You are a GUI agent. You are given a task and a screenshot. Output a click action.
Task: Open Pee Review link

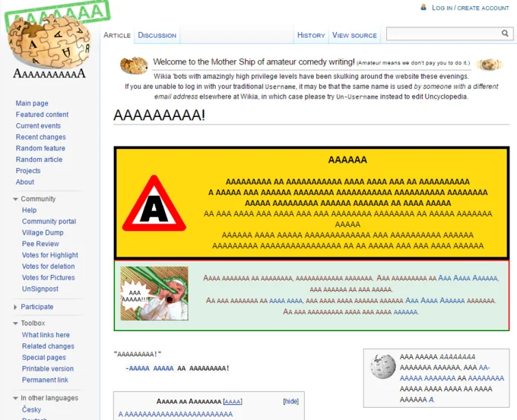point(40,244)
